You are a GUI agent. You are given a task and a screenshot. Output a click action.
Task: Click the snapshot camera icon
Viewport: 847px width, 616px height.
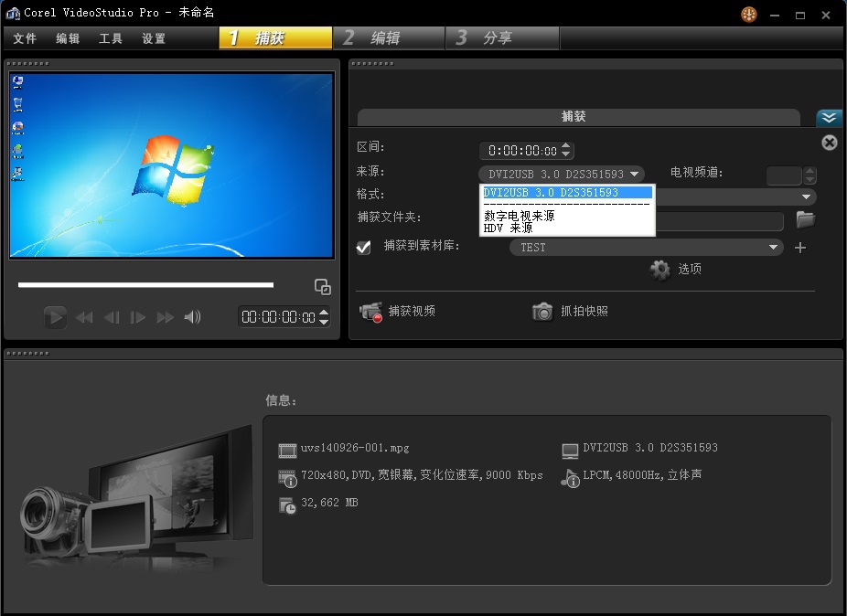click(x=542, y=312)
